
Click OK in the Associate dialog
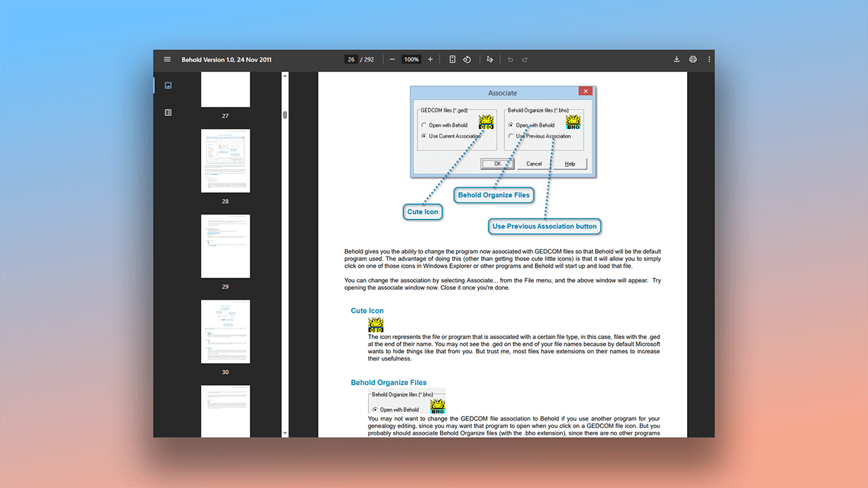tap(497, 163)
